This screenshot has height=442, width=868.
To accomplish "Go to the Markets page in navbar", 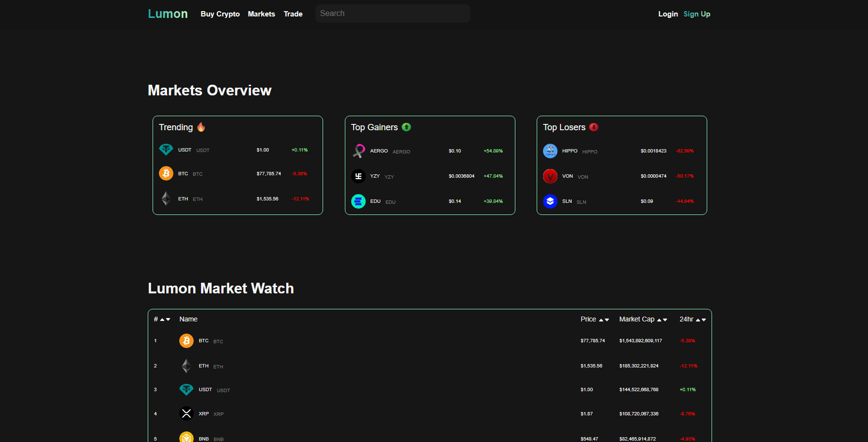I will pos(261,14).
